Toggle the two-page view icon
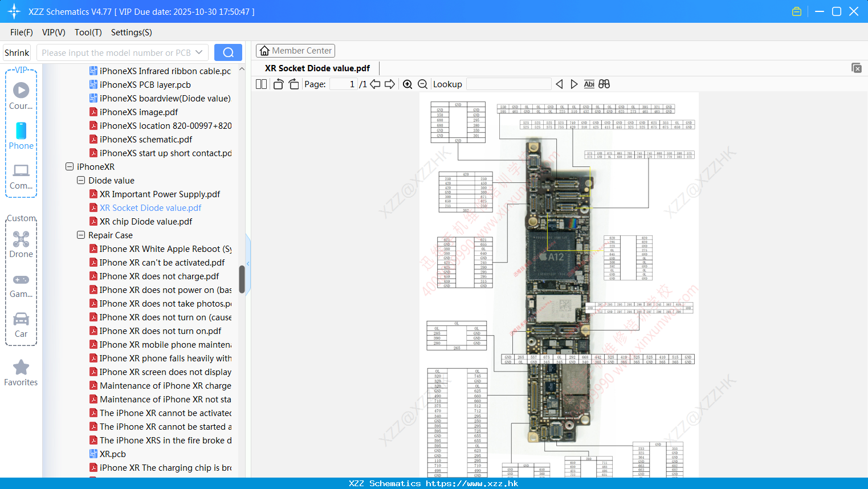Screen dimensions: 868x489 261,84
